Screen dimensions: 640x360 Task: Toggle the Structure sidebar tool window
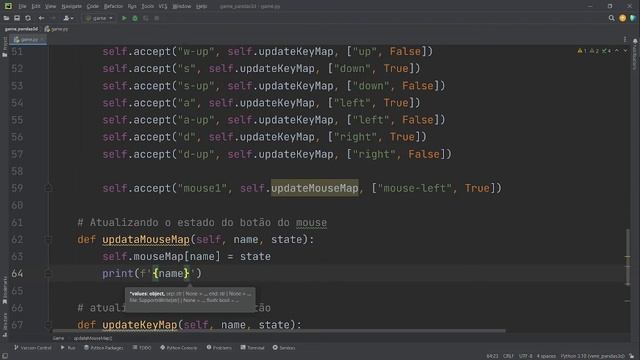[x=4, y=324]
